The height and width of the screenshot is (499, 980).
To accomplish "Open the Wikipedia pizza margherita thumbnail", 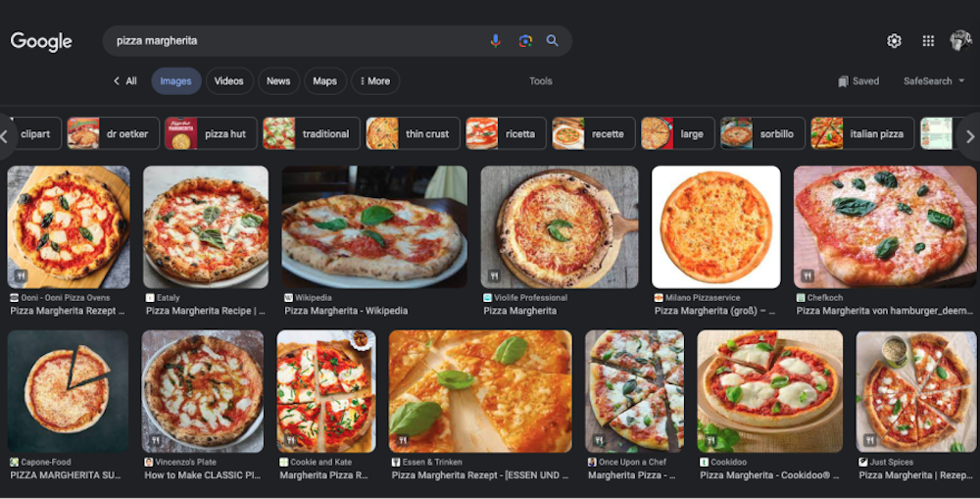I will click(x=374, y=227).
